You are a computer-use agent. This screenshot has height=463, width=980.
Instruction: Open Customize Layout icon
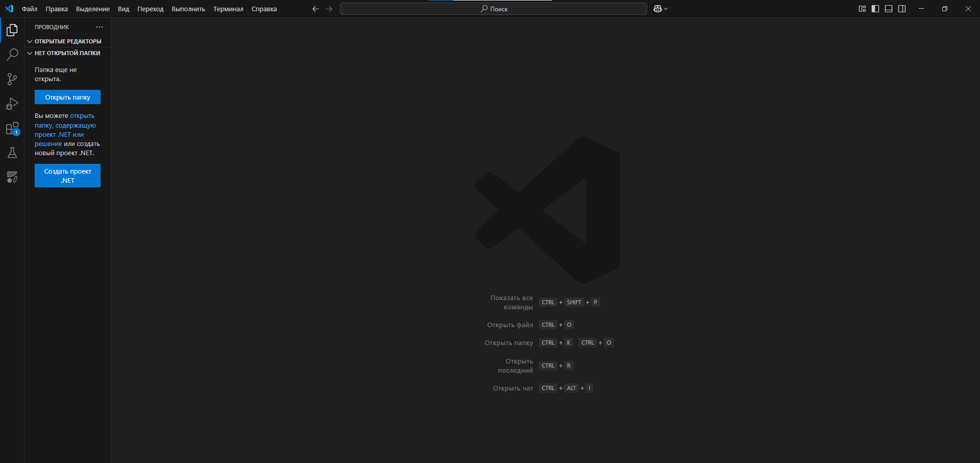tap(862, 9)
